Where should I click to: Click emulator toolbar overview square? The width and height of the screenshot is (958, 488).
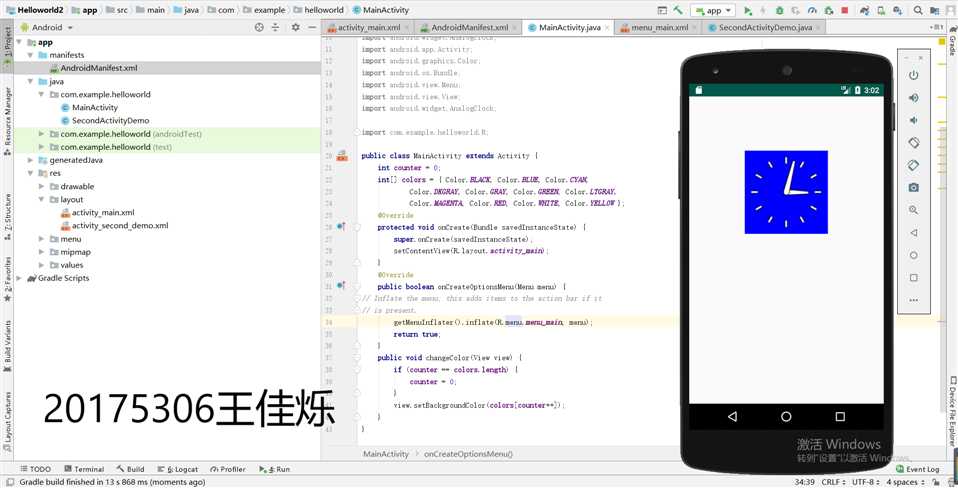913,278
